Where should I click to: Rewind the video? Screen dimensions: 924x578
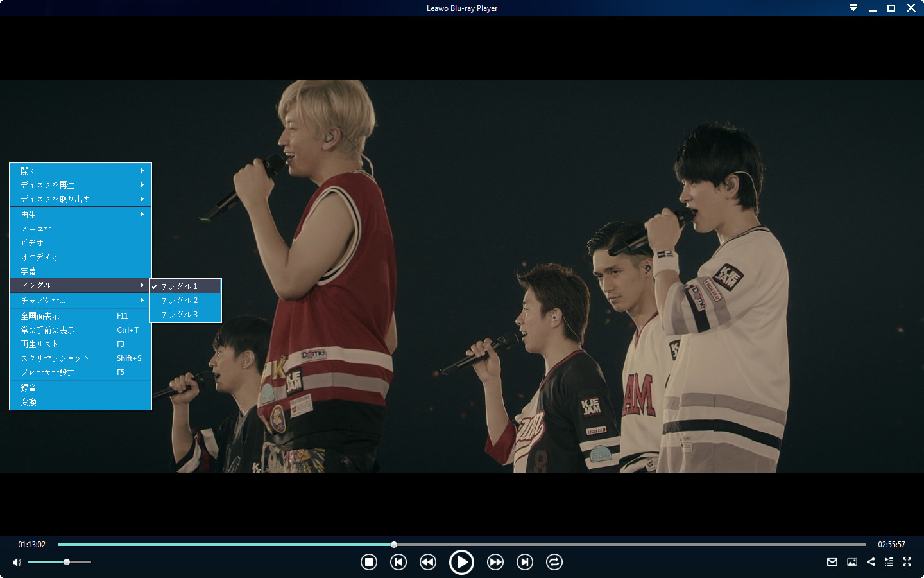[x=428, y=562]
